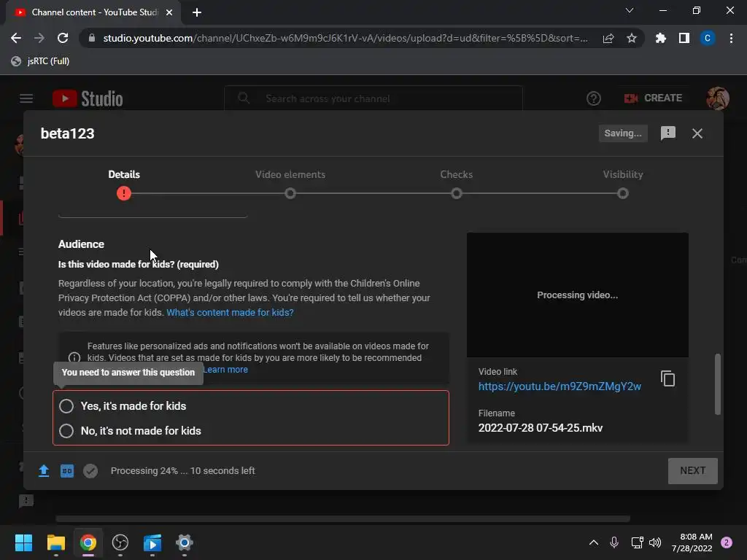The image size is (747, 560).
Task: Click the info icon in the kids notice
Action: click(74, 357)
